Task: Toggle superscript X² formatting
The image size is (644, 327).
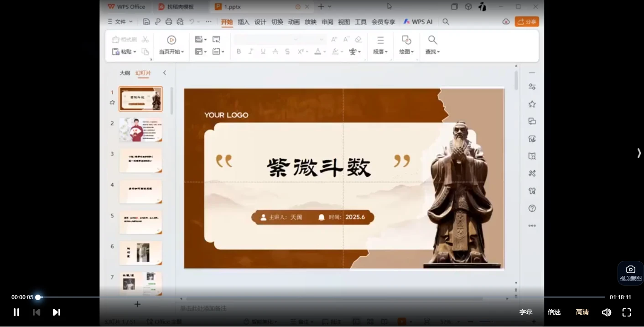Action: click(x=301, y=52)
